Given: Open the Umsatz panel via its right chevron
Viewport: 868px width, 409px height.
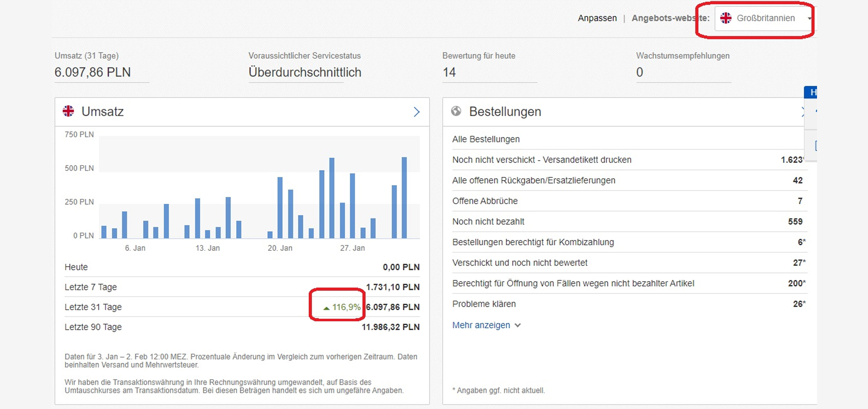Looking at the screenshot, I should click(416, 112).
